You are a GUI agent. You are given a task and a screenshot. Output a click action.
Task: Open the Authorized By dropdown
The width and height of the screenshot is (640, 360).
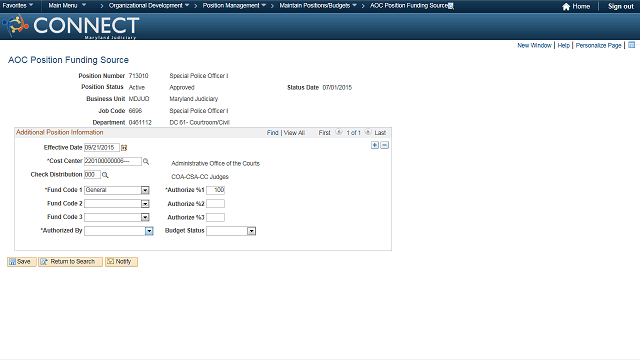[149, 231]
